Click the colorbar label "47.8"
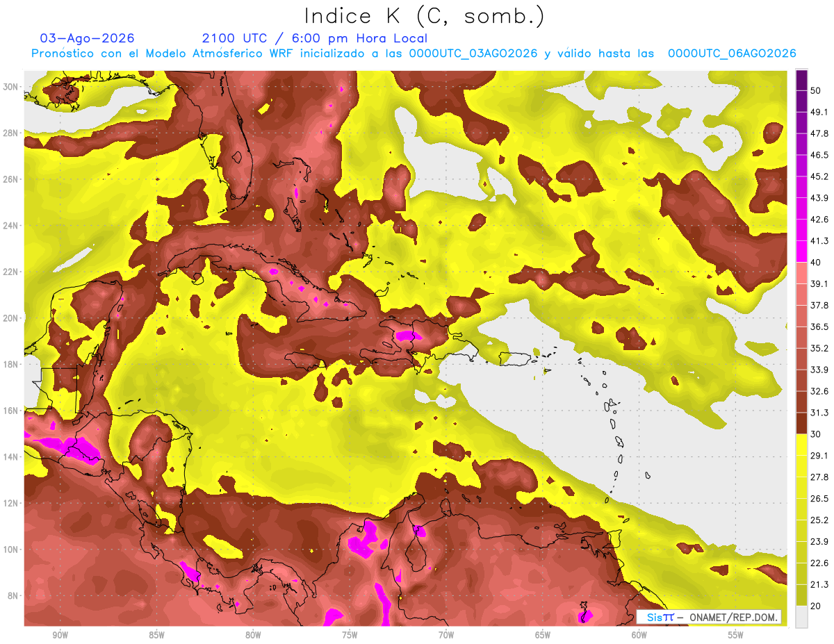 coord(819,133)
